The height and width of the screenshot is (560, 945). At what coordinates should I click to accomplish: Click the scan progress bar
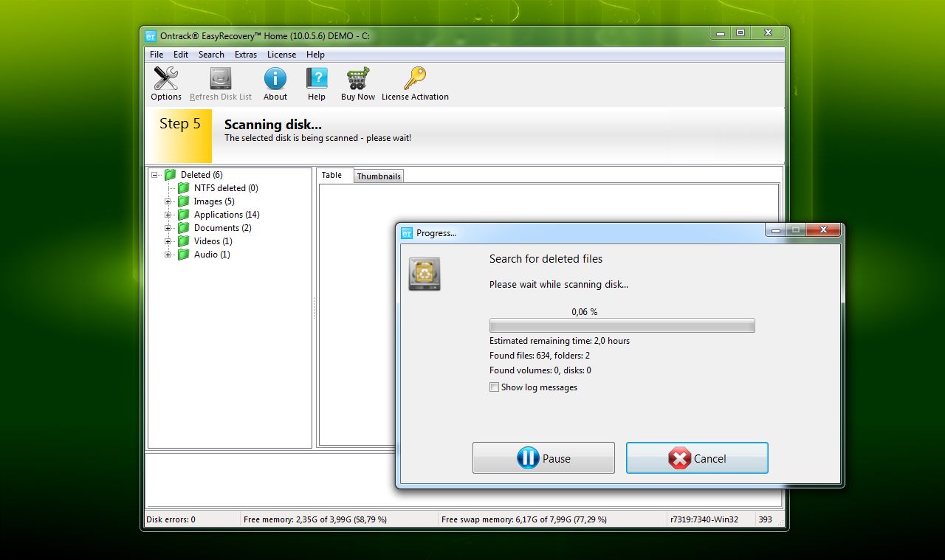622,326
